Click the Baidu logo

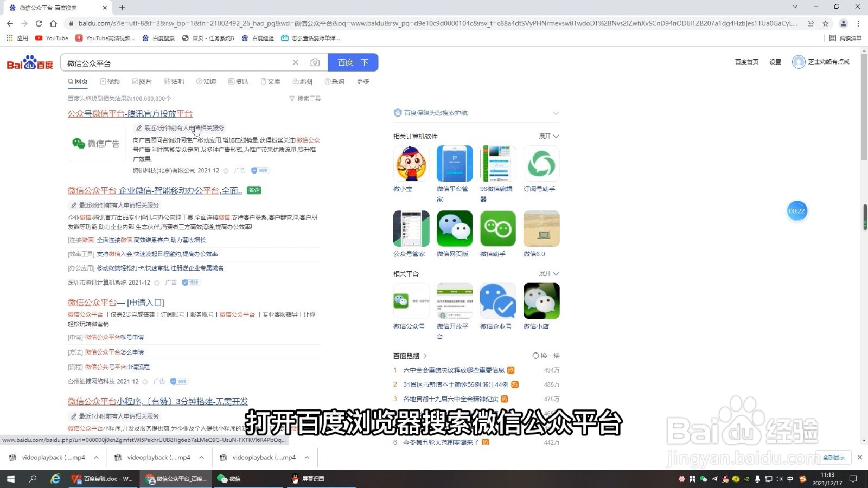tap(30, 63)
